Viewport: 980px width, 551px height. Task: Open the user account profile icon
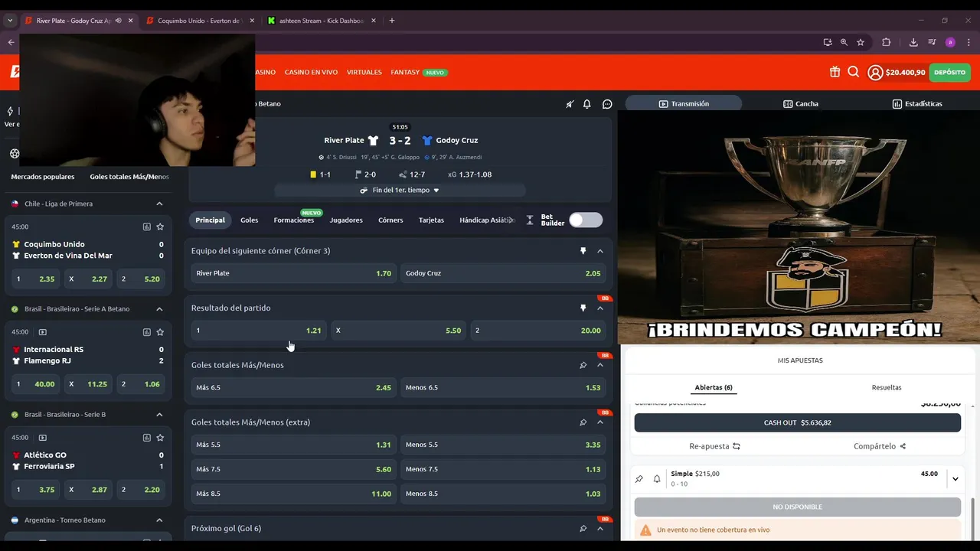point(875,73)
